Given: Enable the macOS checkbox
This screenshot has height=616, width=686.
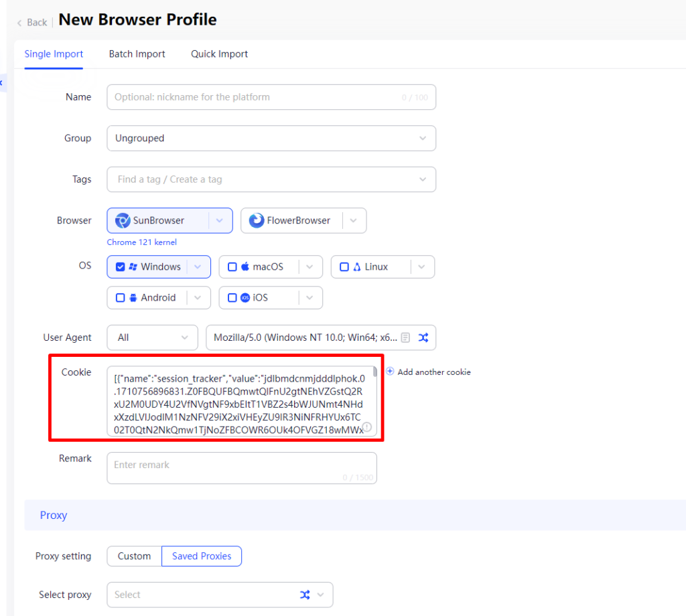Looking at the screenshot, I should click(x=232, y=266).
